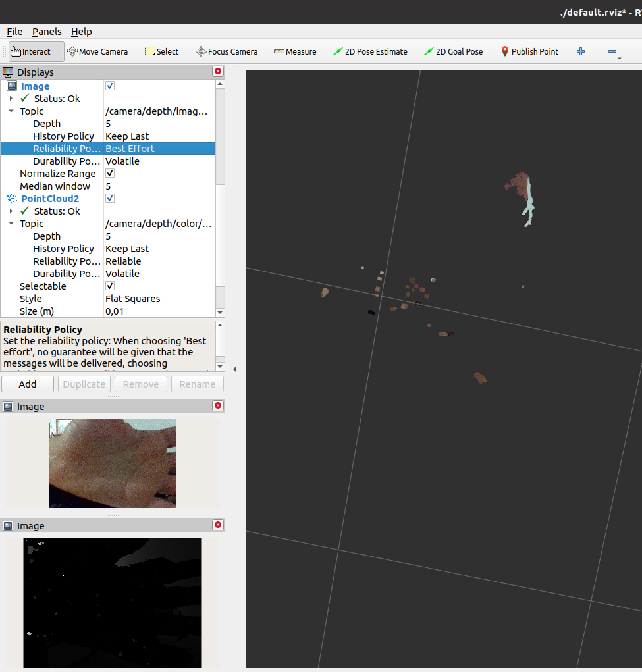The image size is (642, 672).
Task: Disable the Image display checkbox
Action: click(x=109, y=86)
